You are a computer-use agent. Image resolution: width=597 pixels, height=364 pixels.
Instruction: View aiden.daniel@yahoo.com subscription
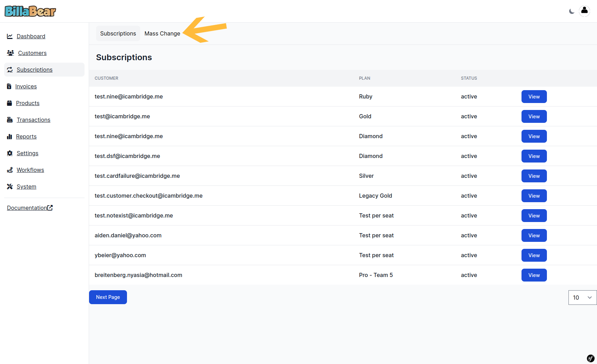click(x=534, y=235)
